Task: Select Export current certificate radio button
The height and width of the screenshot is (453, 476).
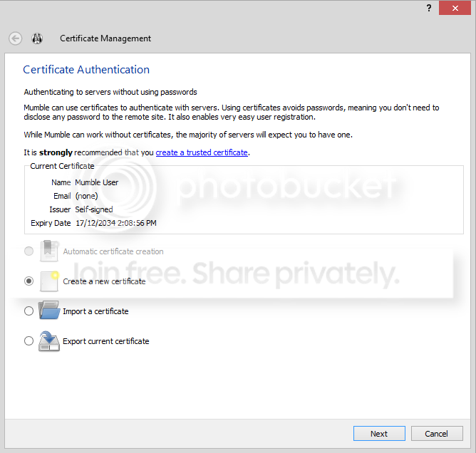Action: pos(29,341)
